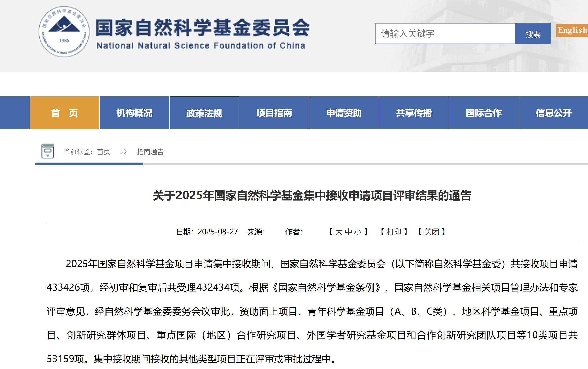Click the 关闭 close link
This screenshot has width=588, height=369.
[x=432, y=232]
